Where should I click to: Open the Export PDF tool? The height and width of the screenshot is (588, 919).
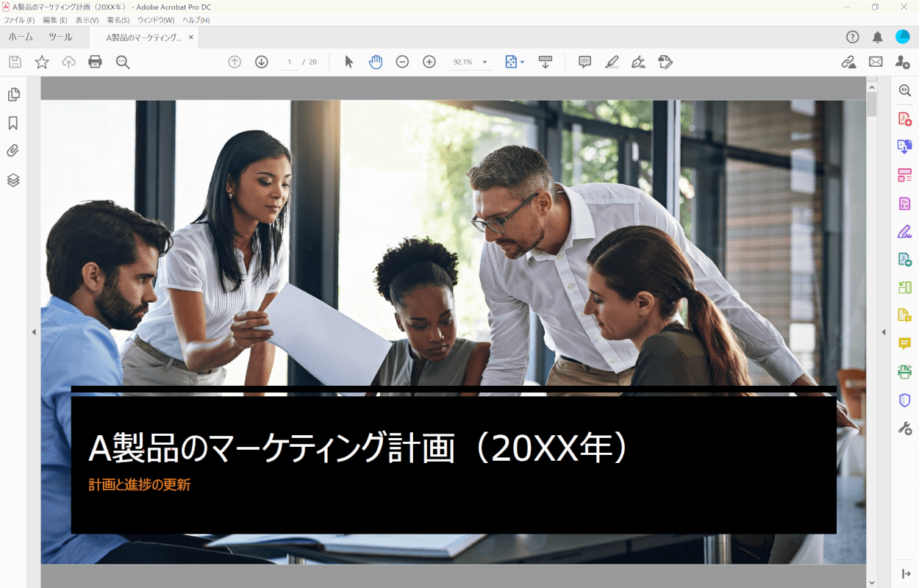coord(904,146)
